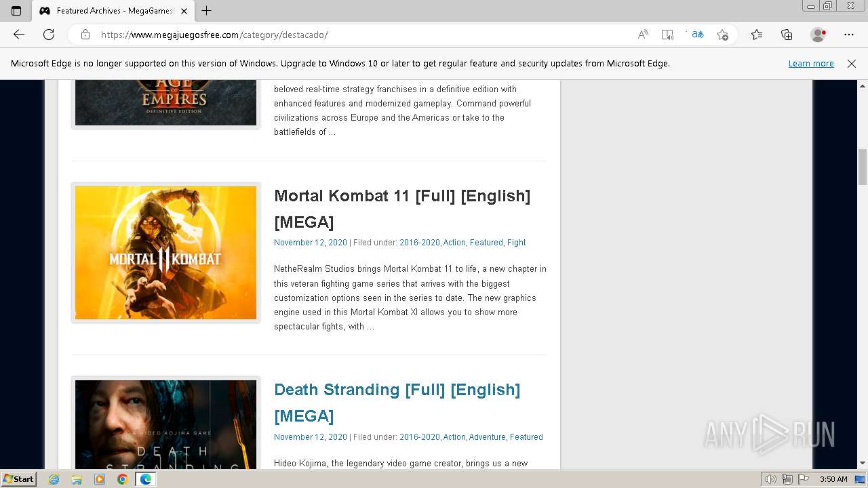868x488 pixels.
Task: Refresh the current page
Action: (x=49, y=35)
